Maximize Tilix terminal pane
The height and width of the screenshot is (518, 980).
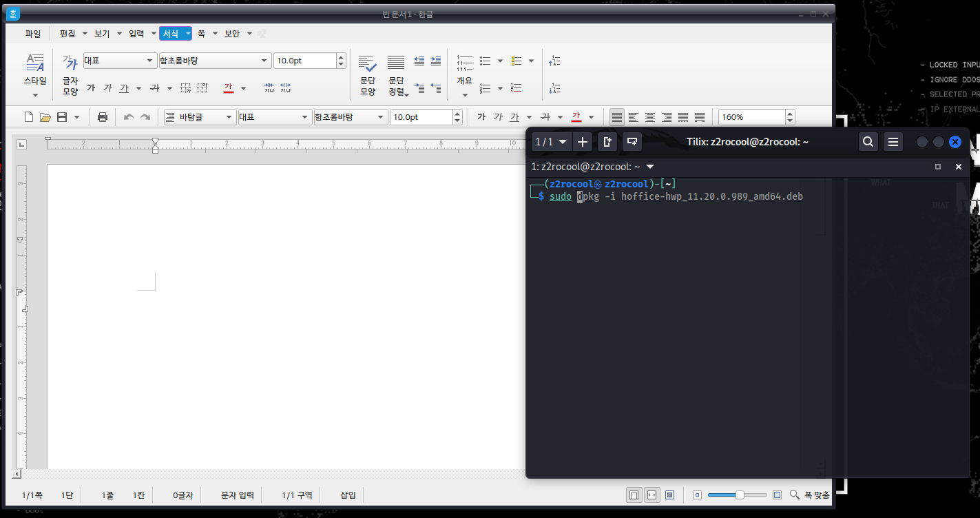click(937, 167)
